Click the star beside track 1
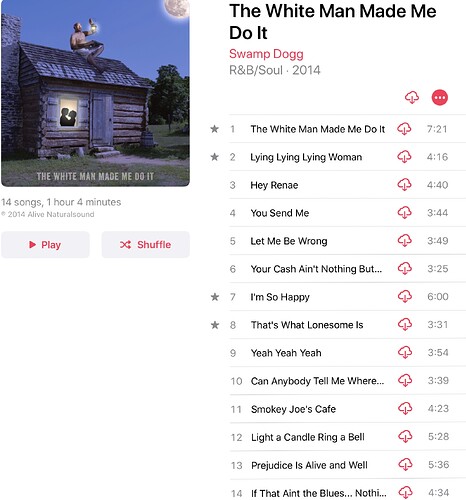 [x=215, y=129]
